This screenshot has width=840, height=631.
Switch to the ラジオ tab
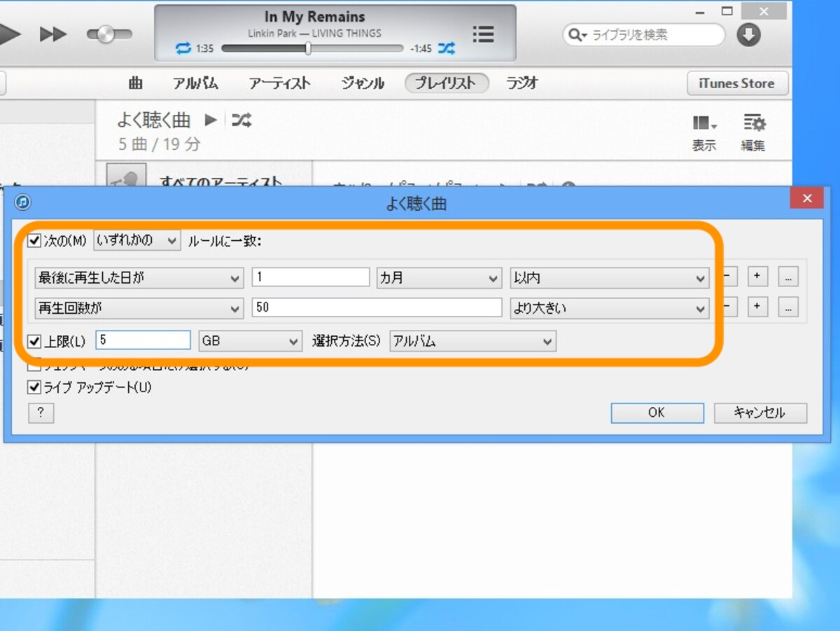(522, 83)
